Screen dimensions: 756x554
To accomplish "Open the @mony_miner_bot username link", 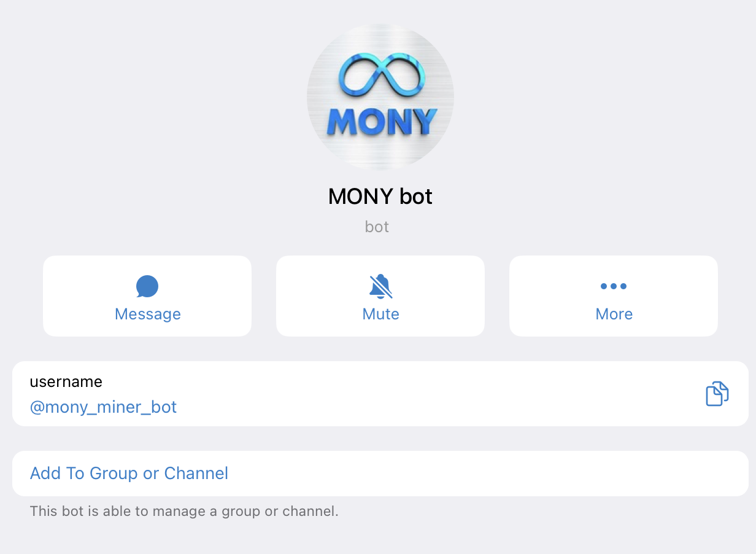I will 103,407.
